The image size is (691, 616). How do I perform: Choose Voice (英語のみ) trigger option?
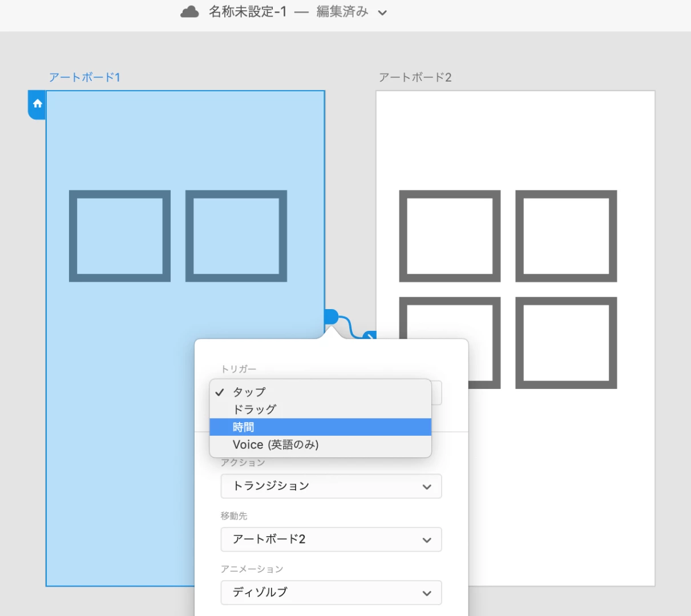[x=320, y=444]
